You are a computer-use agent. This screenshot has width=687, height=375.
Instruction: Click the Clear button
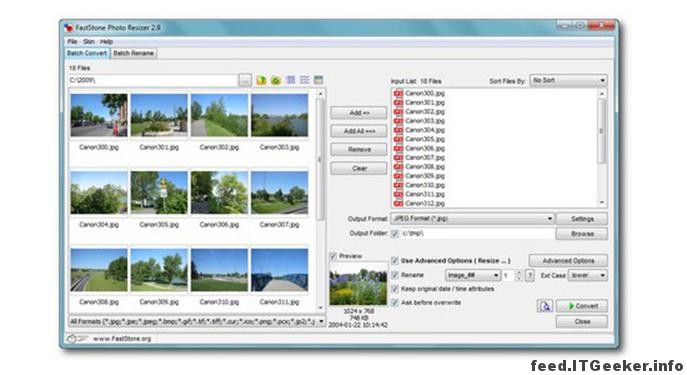tap(359, 168)
